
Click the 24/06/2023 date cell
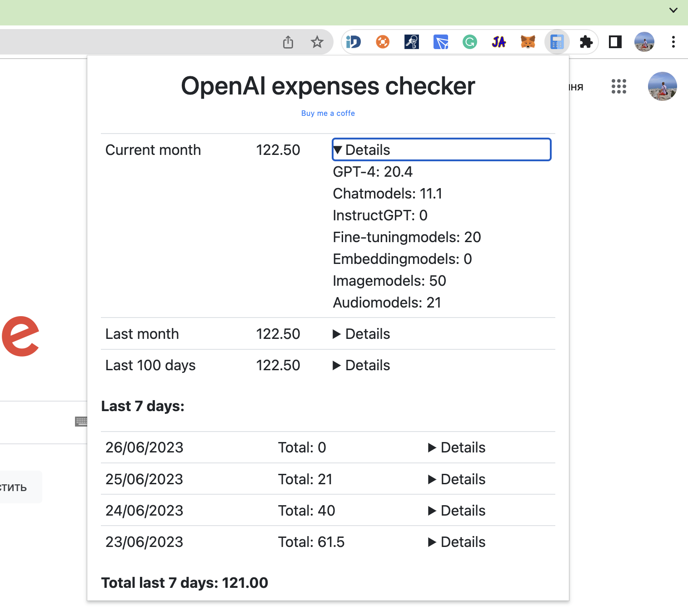[145, 511]
